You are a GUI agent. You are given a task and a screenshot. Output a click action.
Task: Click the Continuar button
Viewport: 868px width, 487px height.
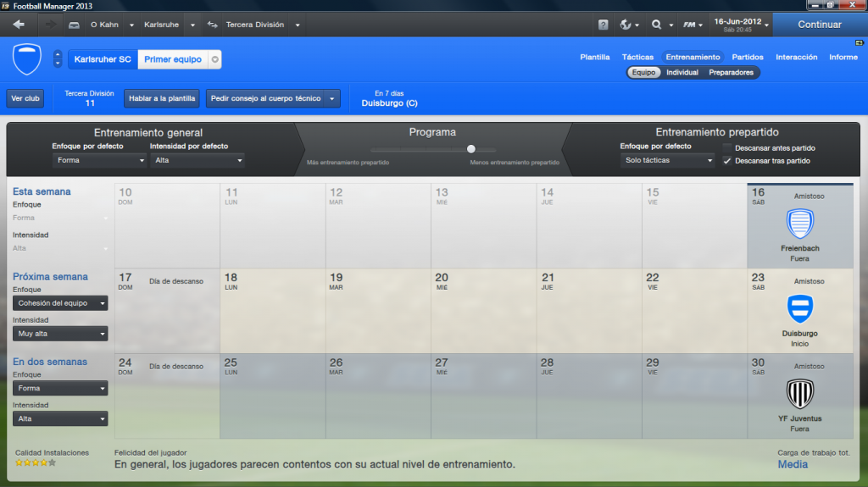820,25
